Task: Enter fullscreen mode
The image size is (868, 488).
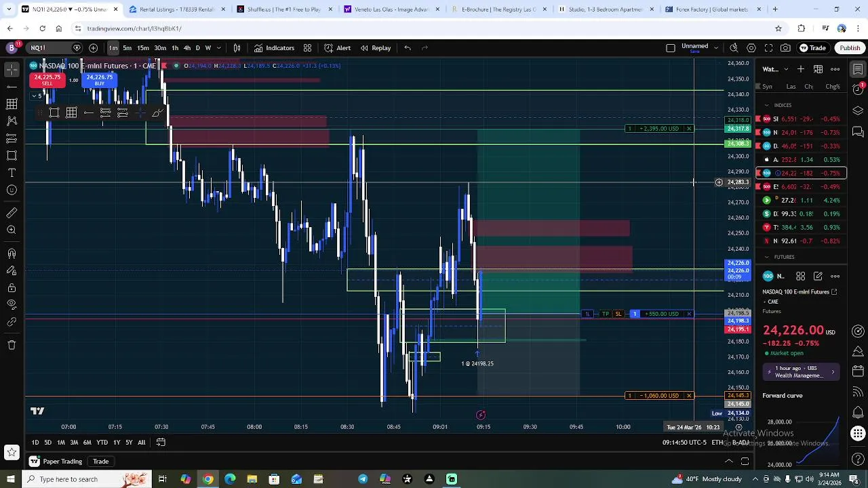Action: pyautogui.click(x=768, y=48)
